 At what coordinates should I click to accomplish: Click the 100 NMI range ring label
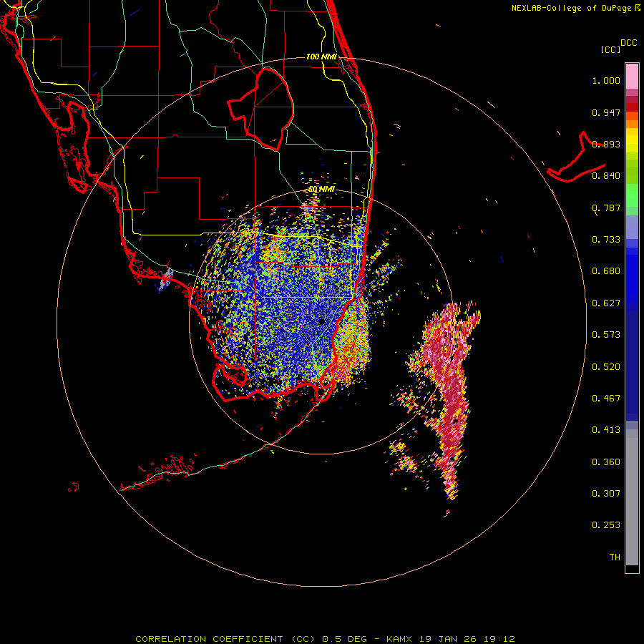point(321,57)
